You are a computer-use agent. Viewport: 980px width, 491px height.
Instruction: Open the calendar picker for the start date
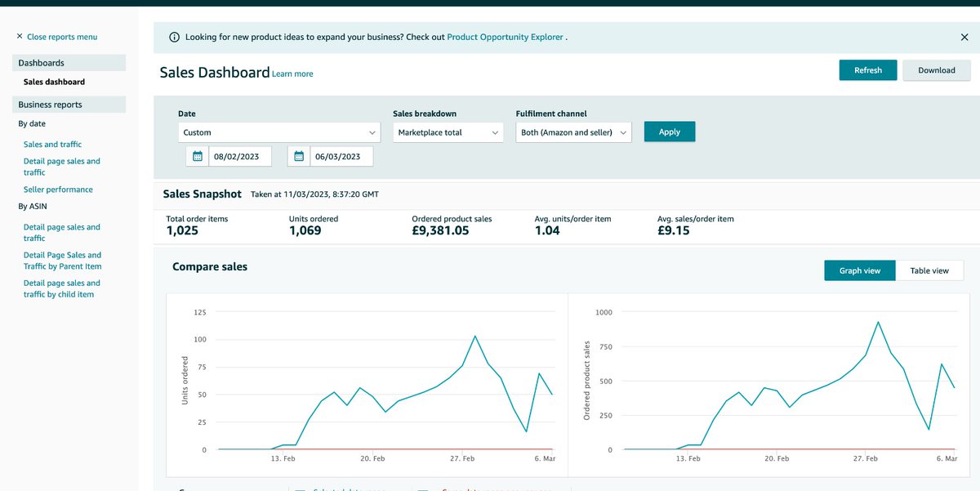pos(197,156)
